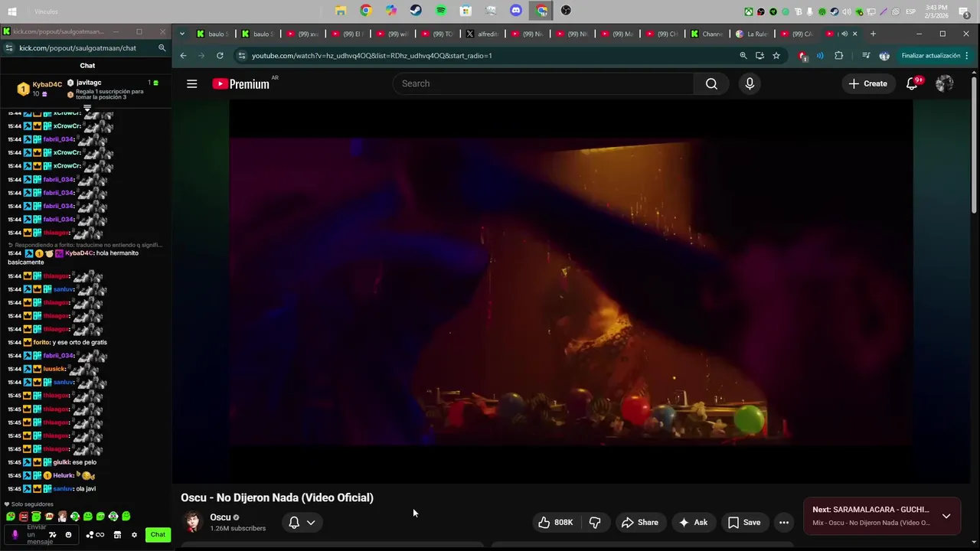Click the video player frame
This screenshot has height=551, width=980.
coord(570,291)
